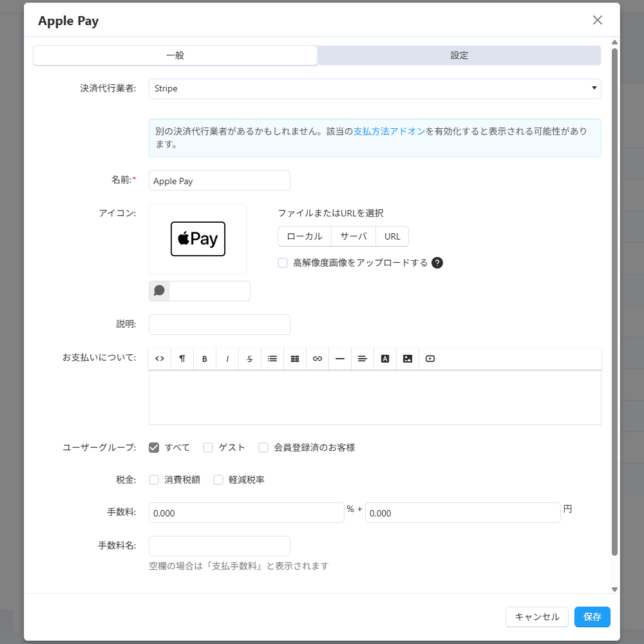Choose URL file source button
The image size is (644, 644).
tap(392, 236)
